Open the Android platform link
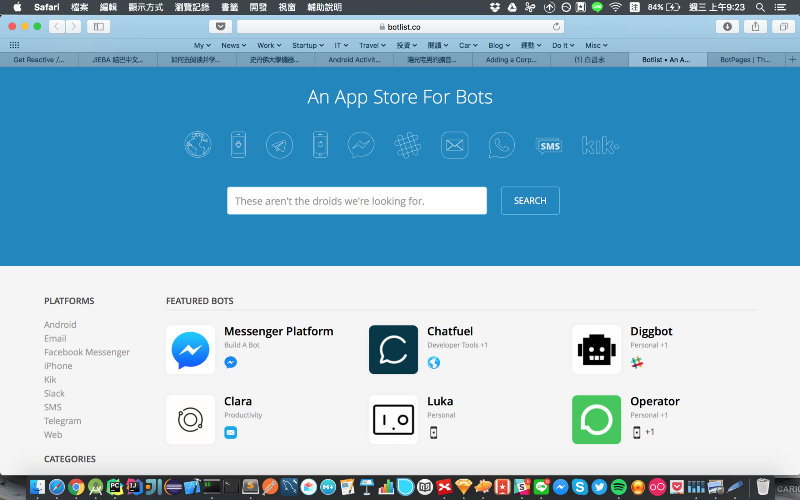This screenshot has width=800, height=500. tap(60, 324)
